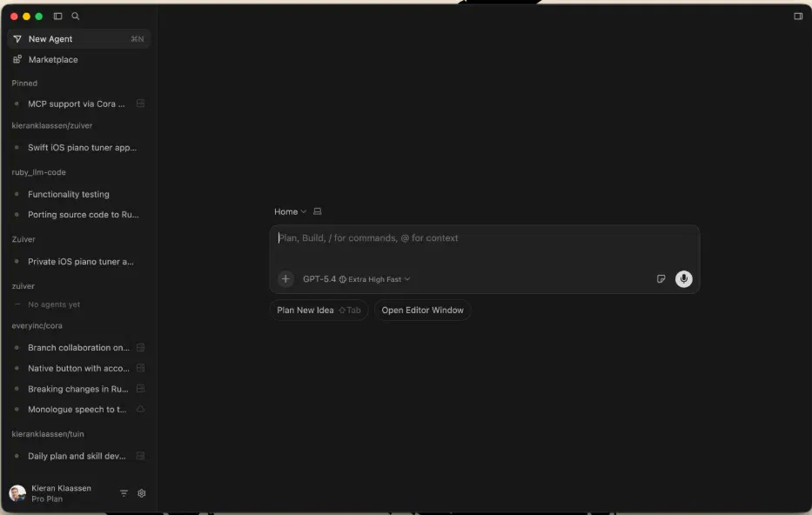The image size is (812, 515).
Task: Toggle the left sidebar panel icon
Action: (58, 16)
